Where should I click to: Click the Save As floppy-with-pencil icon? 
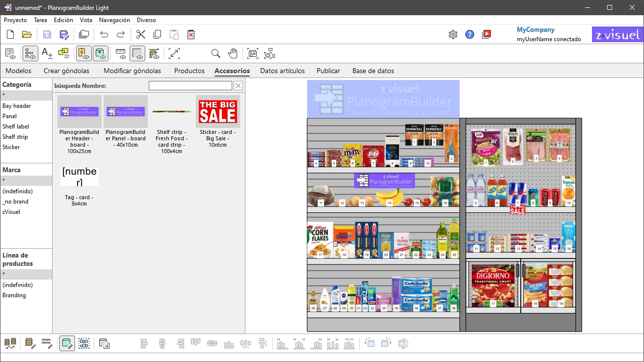[x=64, y=34]
